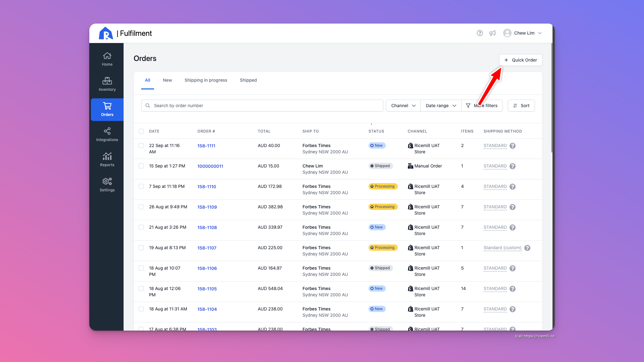Open order 158-1110 link
This screenshot has height=362, width=644.
click(207, 187)
